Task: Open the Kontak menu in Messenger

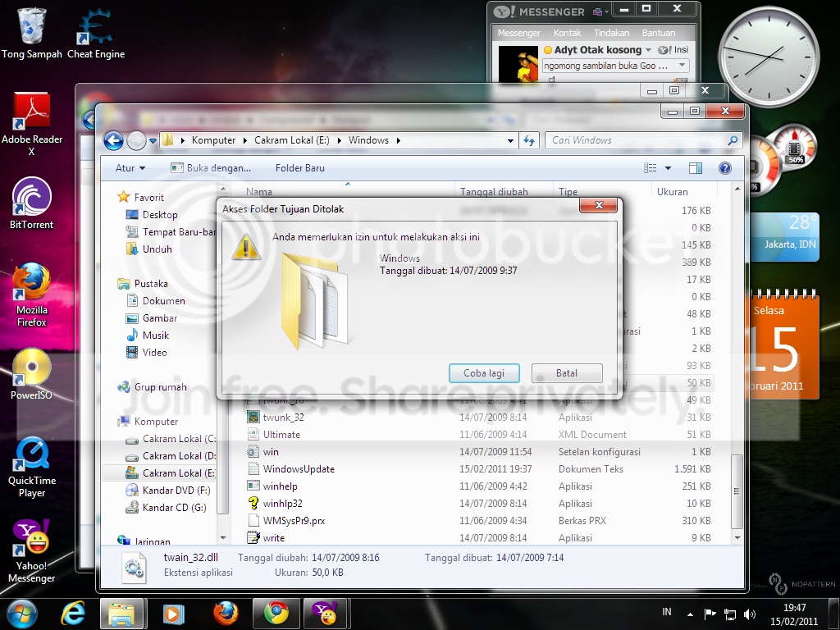Action: (567, 33)
